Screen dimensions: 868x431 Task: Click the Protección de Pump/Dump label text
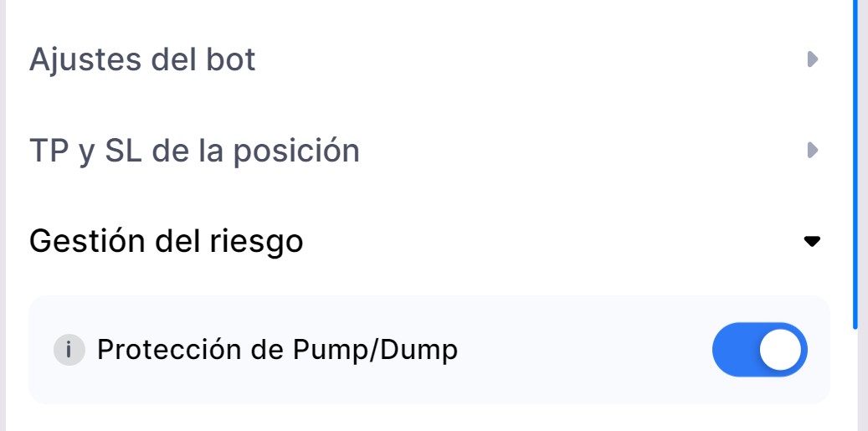tap(277, 350)
